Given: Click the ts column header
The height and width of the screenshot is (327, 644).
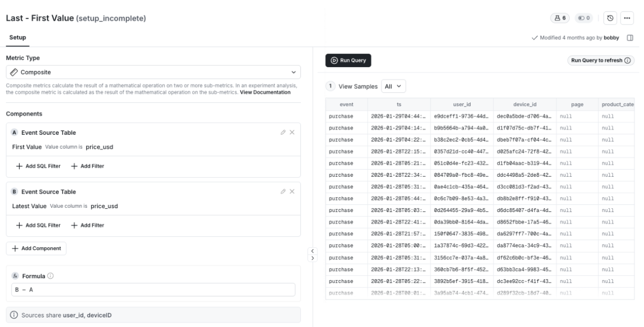Looking at the screenshot, I should 399,104.
